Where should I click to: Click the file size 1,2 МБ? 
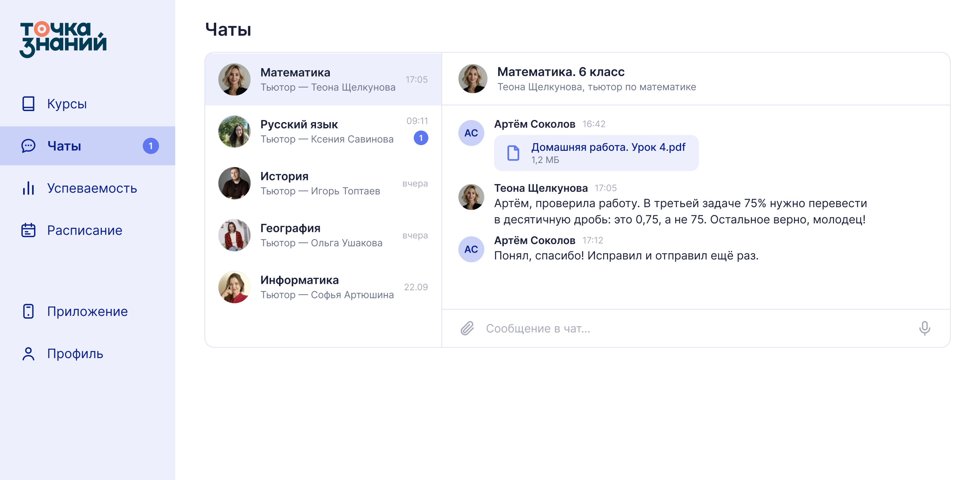pyautogui.click(x=545, y=160)
